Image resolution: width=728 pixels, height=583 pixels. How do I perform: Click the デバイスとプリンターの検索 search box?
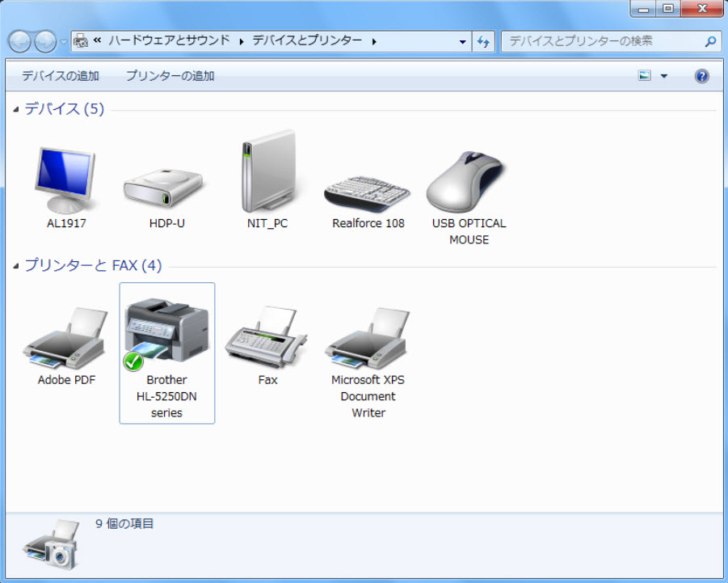click(602, 40)
